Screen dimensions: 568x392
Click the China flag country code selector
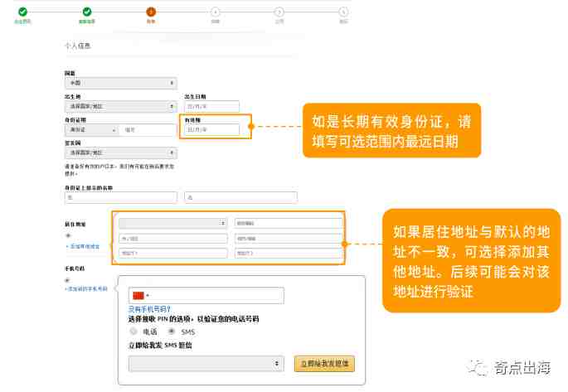(x=141, y=295)
